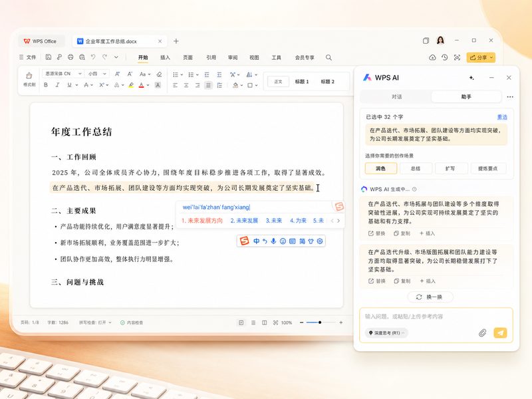532x399 pixels.
Task: Increase paragraph indent
Action: [x=219, y=74]
